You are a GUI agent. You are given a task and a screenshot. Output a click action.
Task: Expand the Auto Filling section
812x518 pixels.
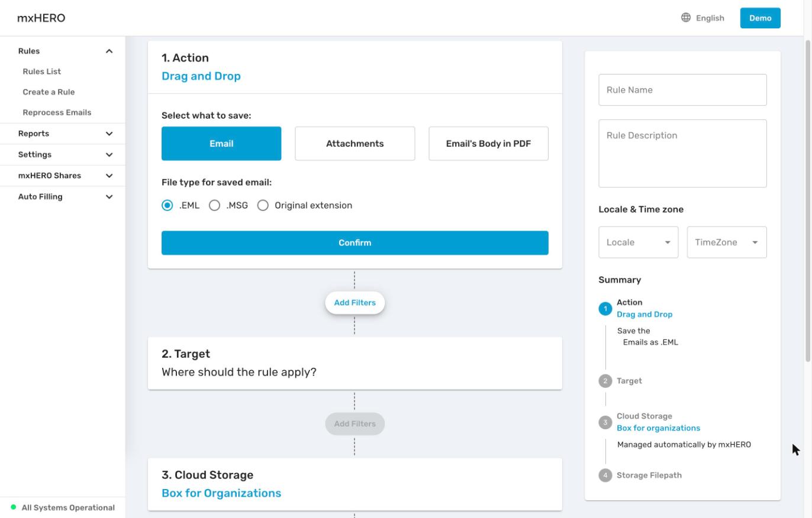pos(109,197)
